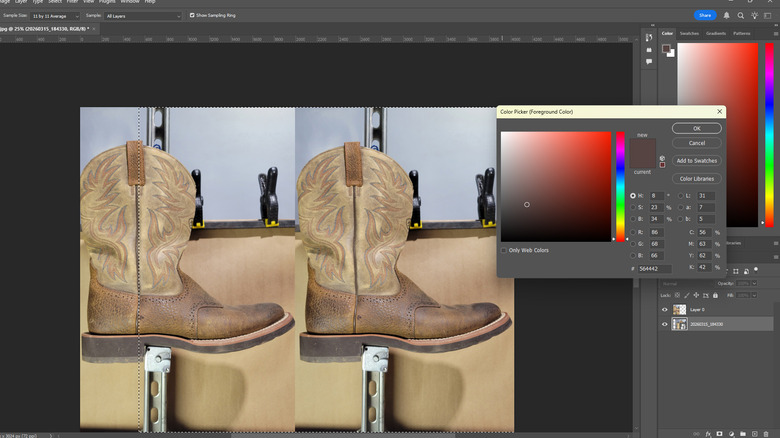This screenshot has height=438, width=780.
Task: Select the Lab a radio button
Action: point(680,207)
